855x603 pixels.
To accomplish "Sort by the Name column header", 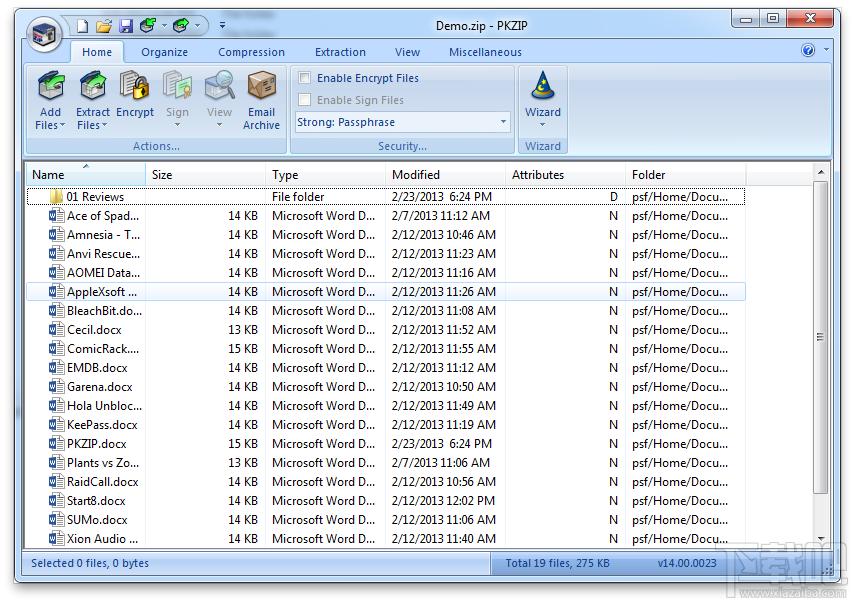I will click(x=86, y=174).
